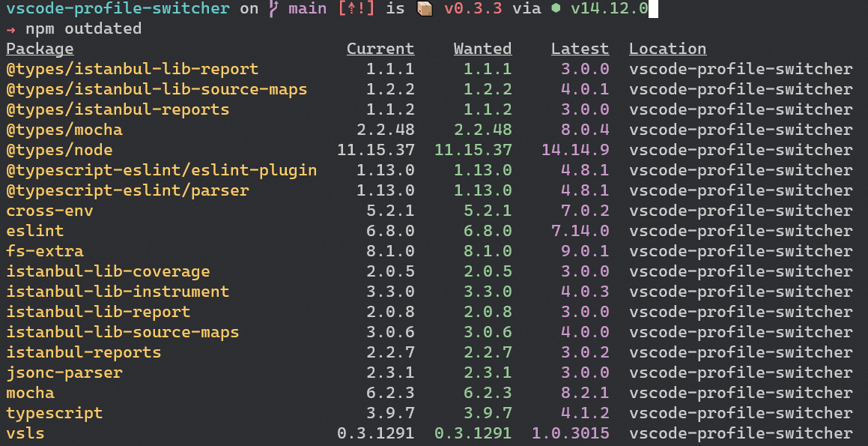Click the package box emoji icon
This screenshot has height=446, width=868.
tap(424, 9)
